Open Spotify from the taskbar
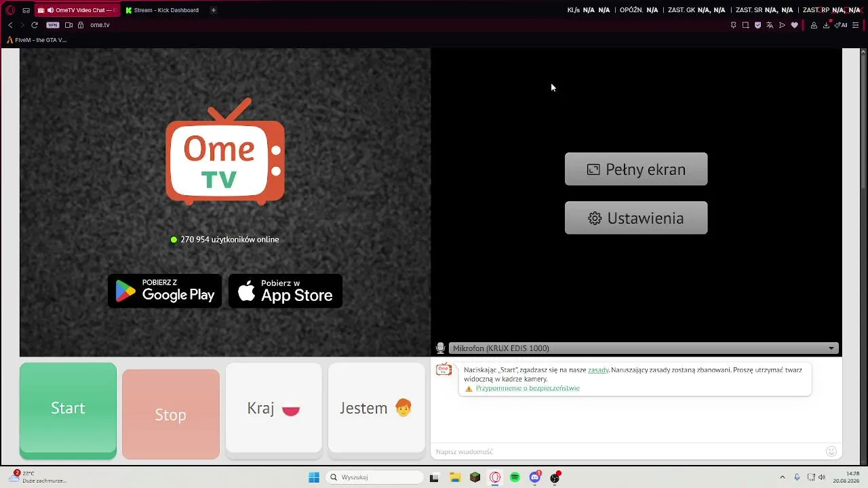868x488 pixels. [x=515, y=477]
